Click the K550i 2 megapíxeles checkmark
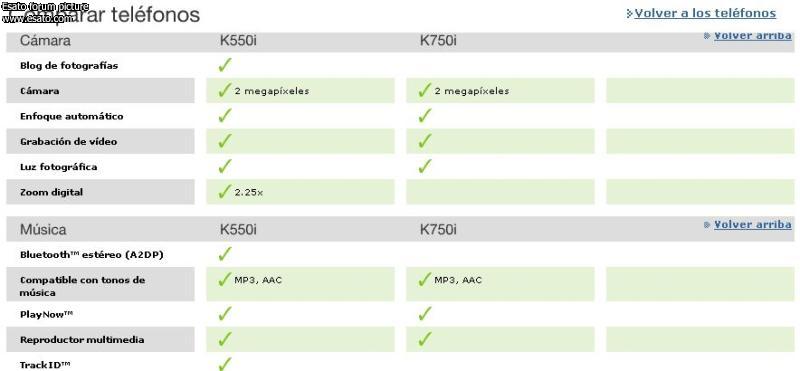 click(x=224, y=90)
